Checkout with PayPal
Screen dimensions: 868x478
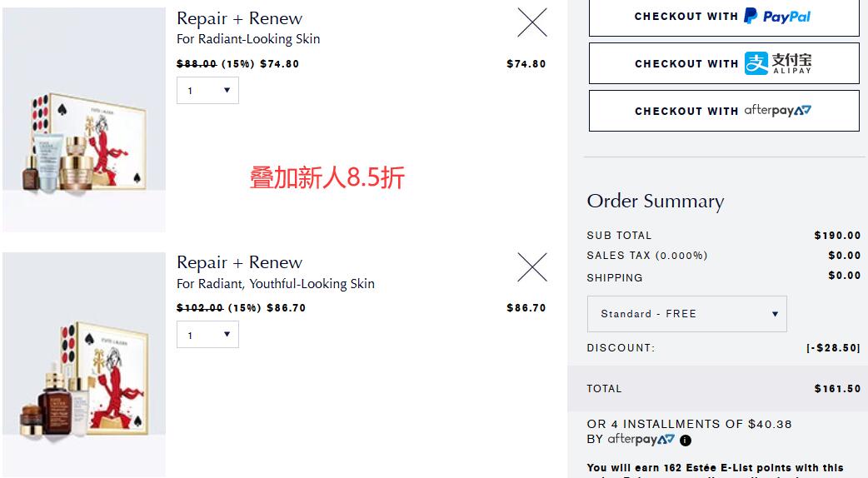724,17
